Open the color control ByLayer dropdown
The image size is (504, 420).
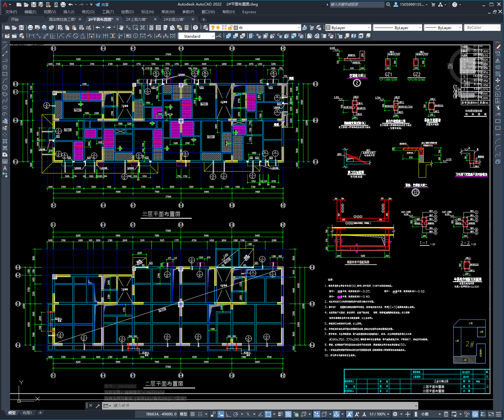tap(348, 28)
